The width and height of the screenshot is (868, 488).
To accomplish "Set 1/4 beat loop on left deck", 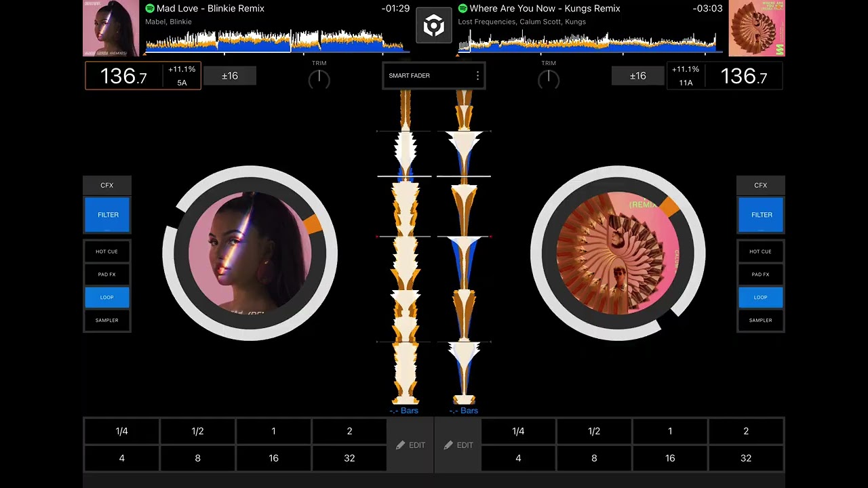I will click(x=121, y=431).
